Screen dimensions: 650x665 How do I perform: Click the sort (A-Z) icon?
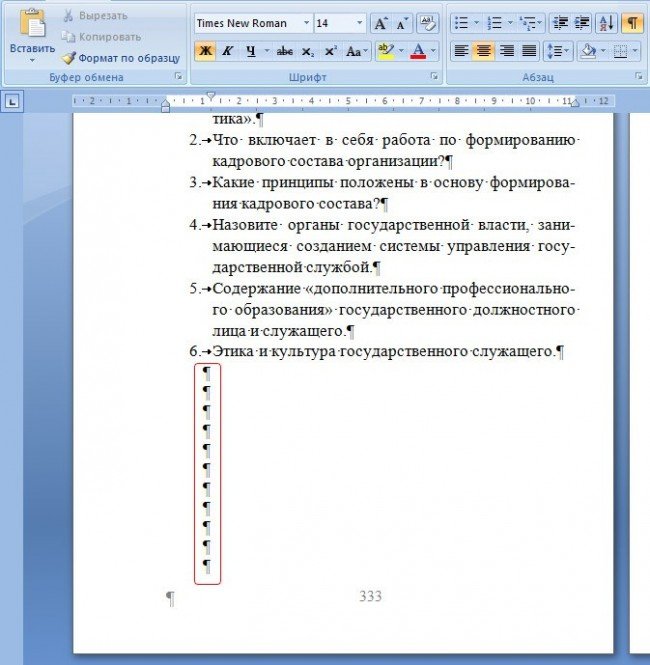pos(607,23)
